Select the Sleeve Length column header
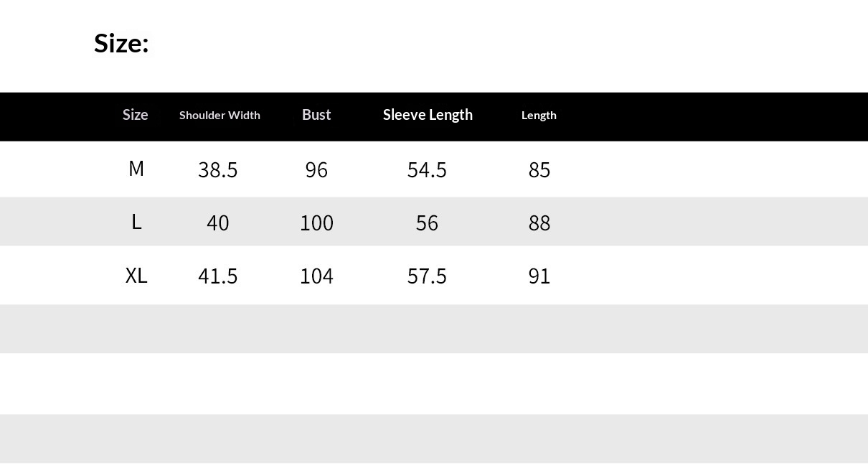Image resolution: width=868 pixels, height=473 pixels. (x=428, y=115)
